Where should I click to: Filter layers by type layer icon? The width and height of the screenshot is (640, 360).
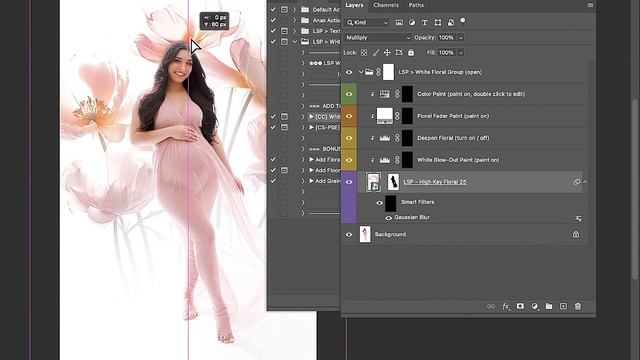point(424,22)
